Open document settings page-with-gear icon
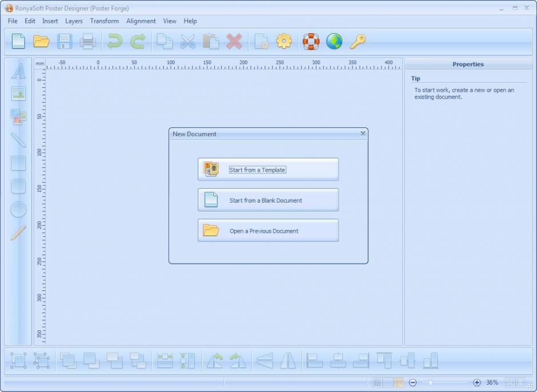The height and width of the screenshot is (392, 537). (262, 42)
